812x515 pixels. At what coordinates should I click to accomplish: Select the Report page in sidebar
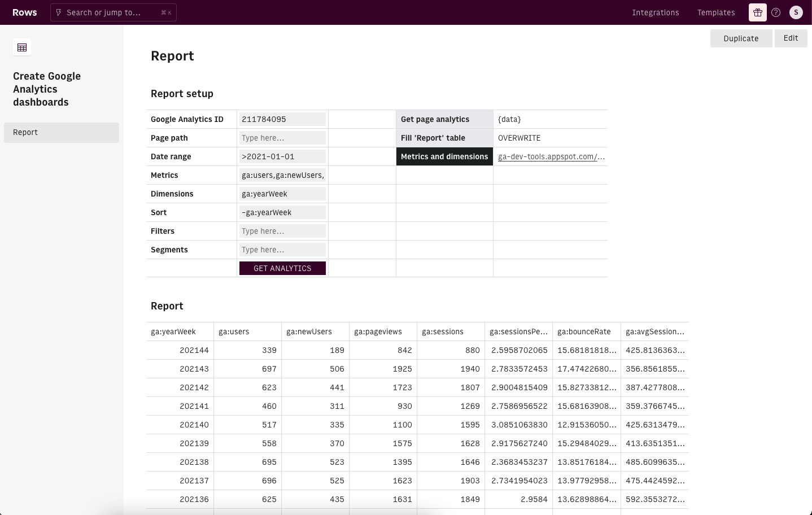pos(62,132)
